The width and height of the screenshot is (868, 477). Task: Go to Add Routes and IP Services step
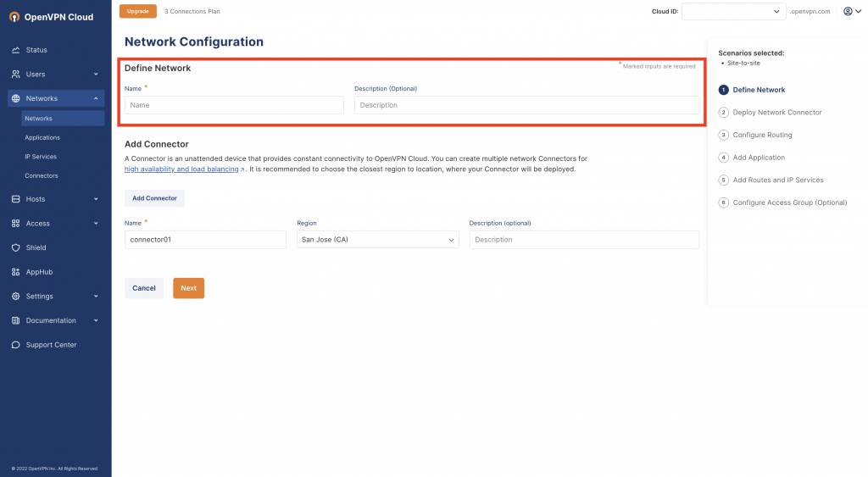pyautogui.click(x=778, y=180)
